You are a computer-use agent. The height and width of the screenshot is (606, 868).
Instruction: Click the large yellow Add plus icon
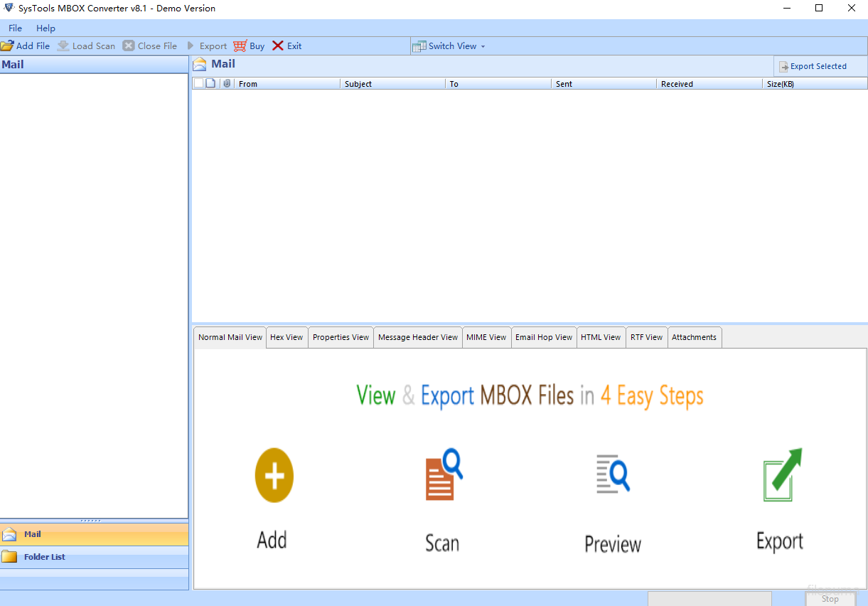pos(274,475)
